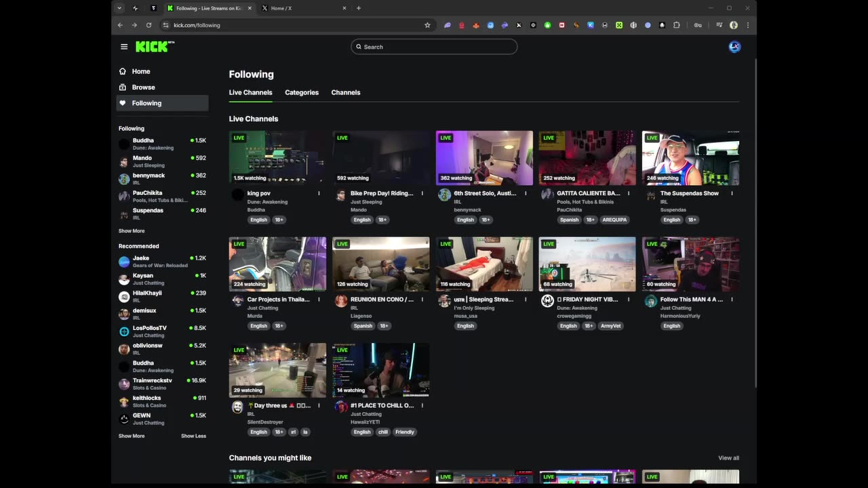The width and height of the screenshot is (868, 488).
Task: Collapse Recommended list with Show Less
Action: 193,436
